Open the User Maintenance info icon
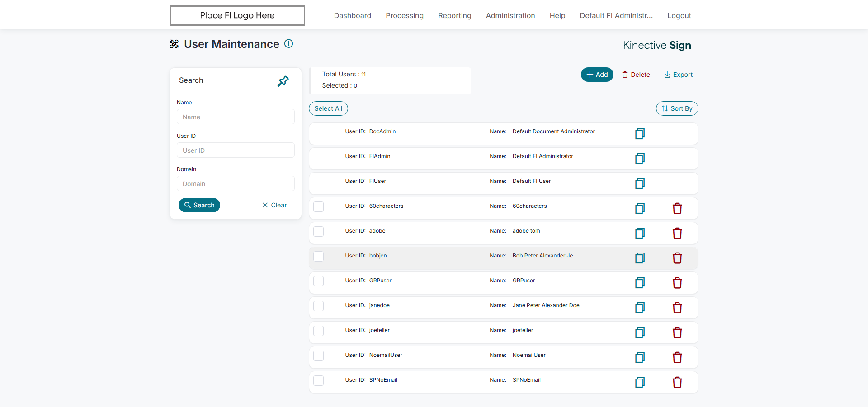The width and height of the screenshot is (868, 407). coord(288,44)
